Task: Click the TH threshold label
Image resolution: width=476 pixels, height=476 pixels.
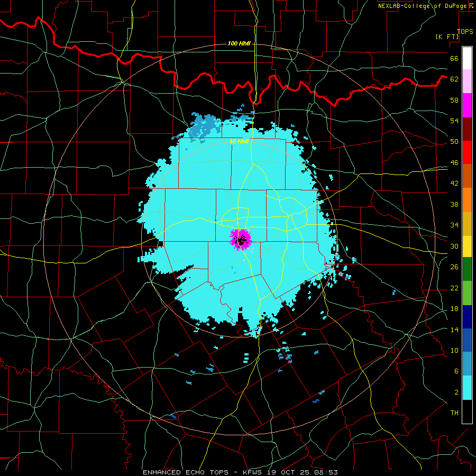Action: (454, 413)
